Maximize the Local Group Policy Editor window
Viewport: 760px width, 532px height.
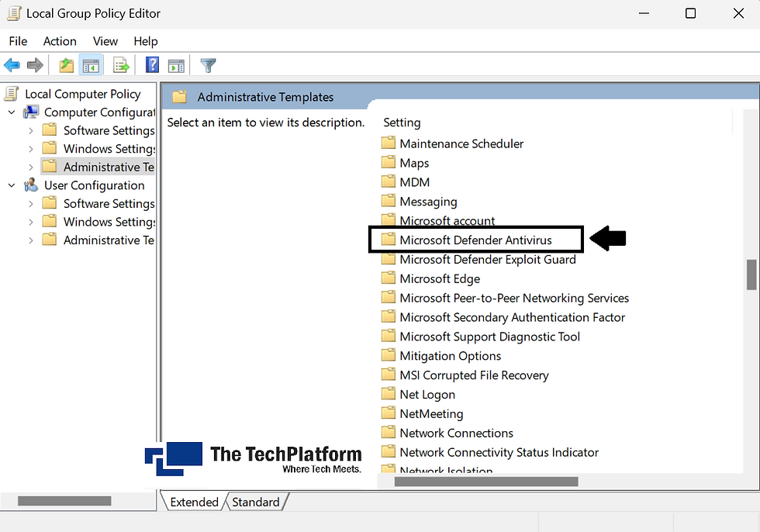[x=691, y=13]
